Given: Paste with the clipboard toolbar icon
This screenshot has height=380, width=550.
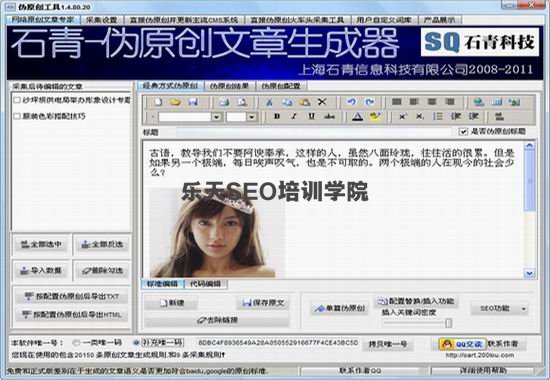Looking at the screenshot, I should (x=304, y=102).
